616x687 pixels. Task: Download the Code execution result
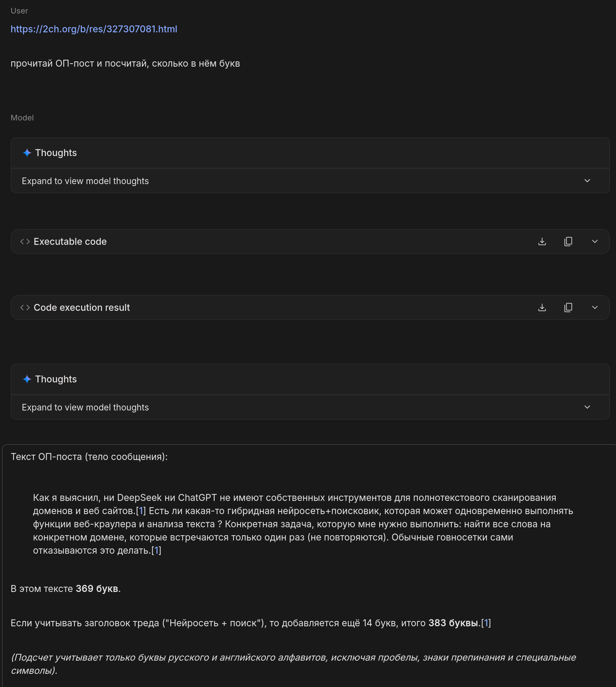point(542,308)
